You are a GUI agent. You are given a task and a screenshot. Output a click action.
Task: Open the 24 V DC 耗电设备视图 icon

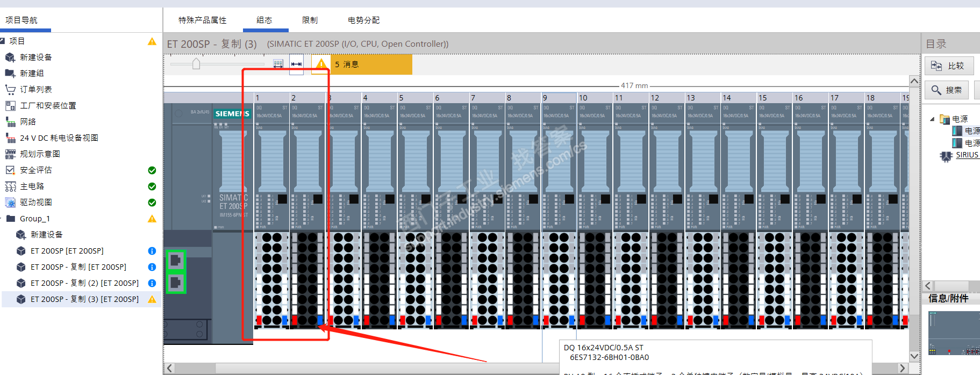pos(10,138)
